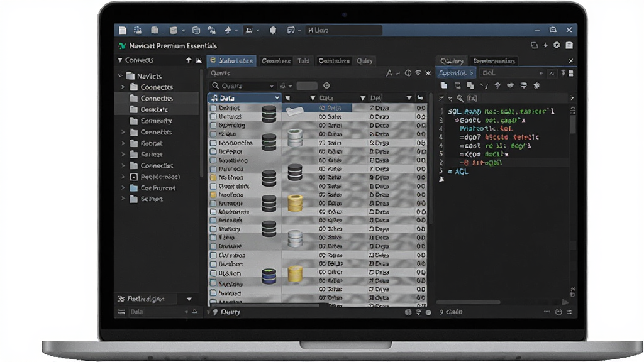Click the play arrow under the SQL editor
The height and width of the screenshot is (362, 644).
point(565,302)
